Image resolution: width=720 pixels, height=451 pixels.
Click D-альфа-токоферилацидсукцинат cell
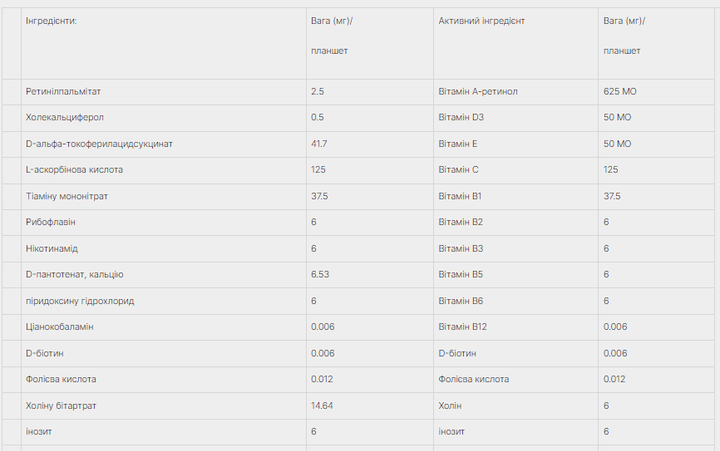(163, 144)
